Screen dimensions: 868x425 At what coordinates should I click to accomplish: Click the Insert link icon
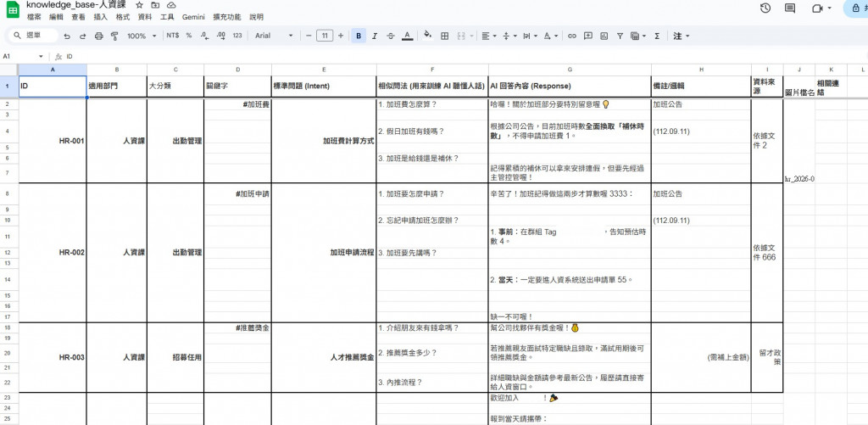coord(572,36)
